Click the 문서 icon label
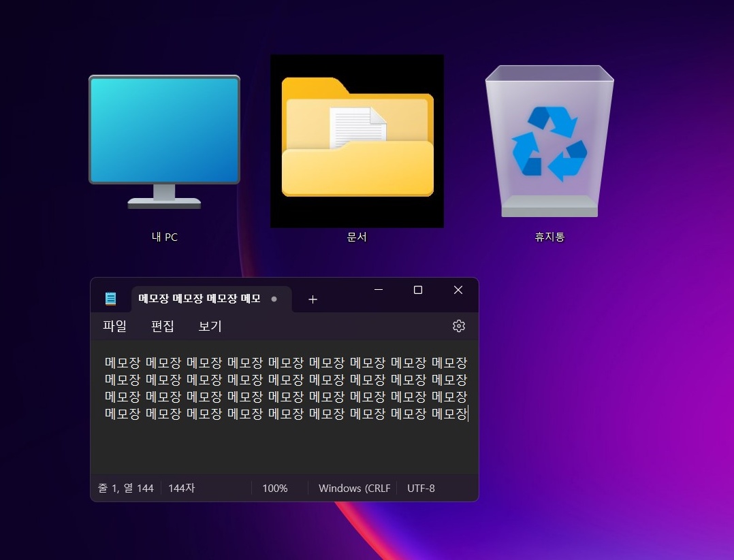 click(x=357, y=237)
